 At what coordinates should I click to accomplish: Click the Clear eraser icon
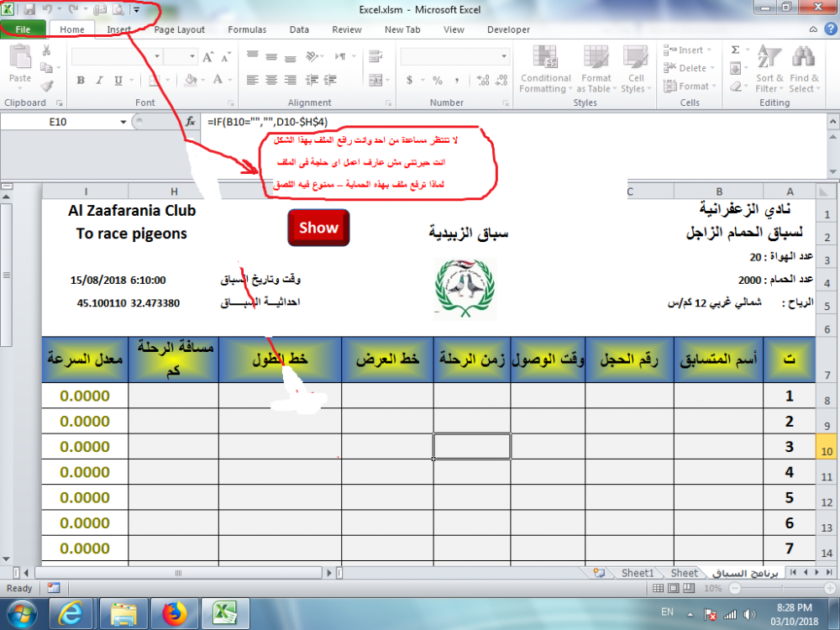[736, 87]
